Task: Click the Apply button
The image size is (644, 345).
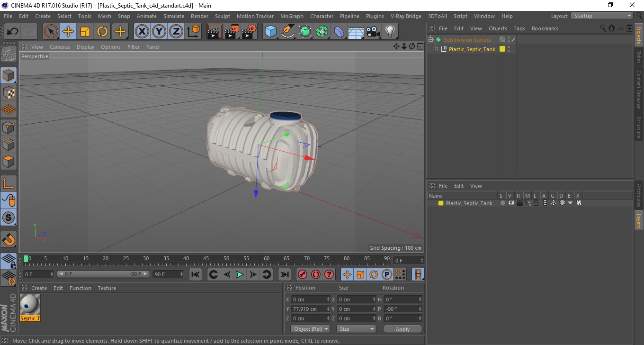Action: click(402, 329)
